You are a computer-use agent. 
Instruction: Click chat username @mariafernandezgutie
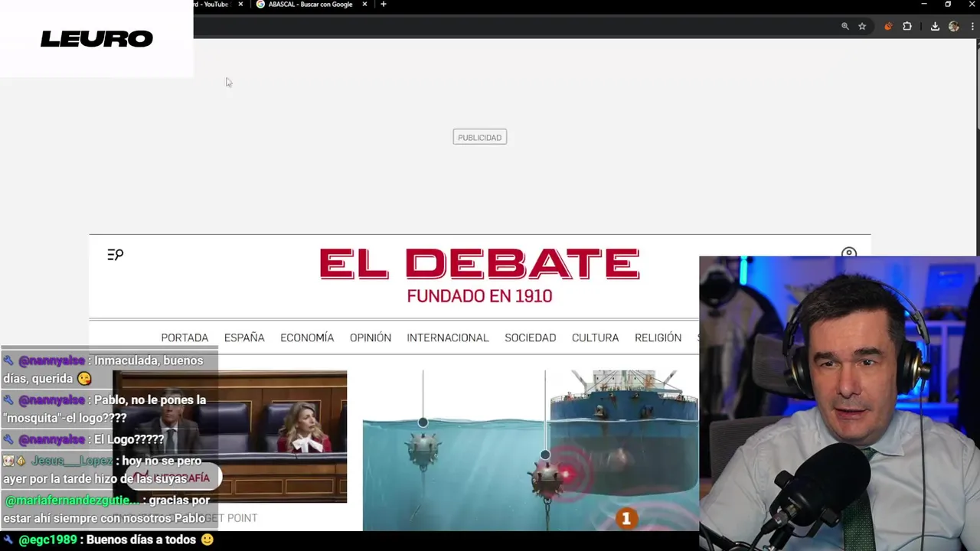[x=73, y=500]
